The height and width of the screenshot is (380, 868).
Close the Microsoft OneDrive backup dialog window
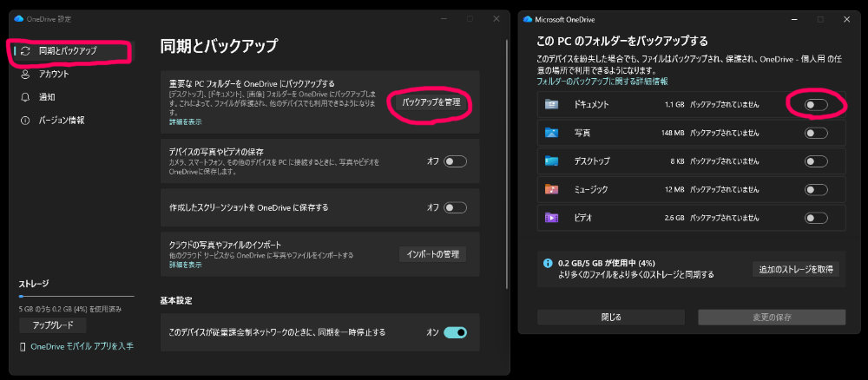coord(847,19)
